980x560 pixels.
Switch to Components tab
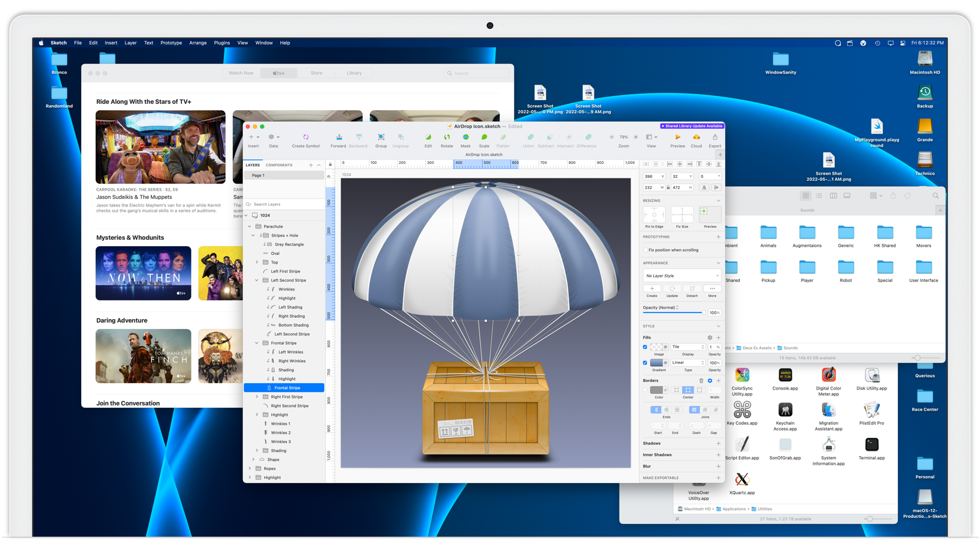tap(279, 165)
